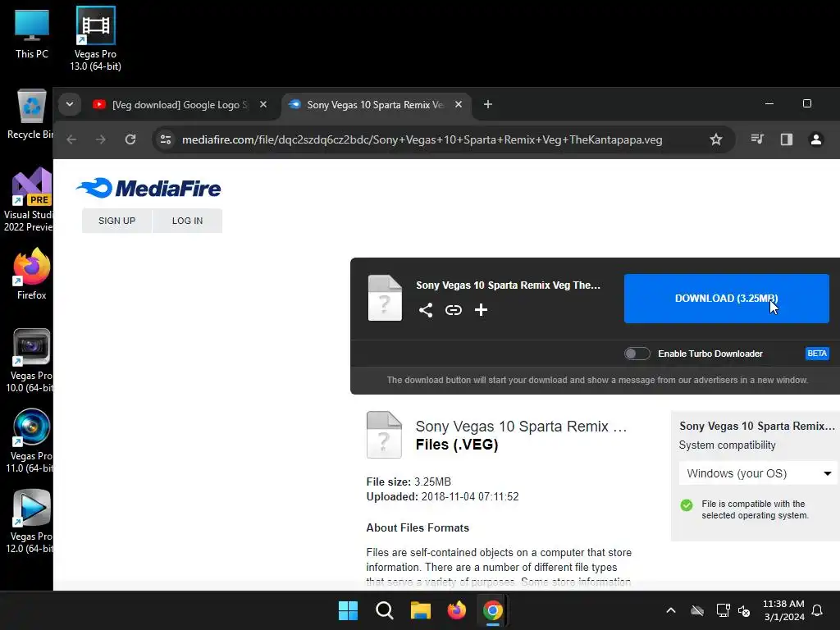Open the This PC desktop icon
The width and height of the screenshot is (840, 630).
[x=32, y=34]
